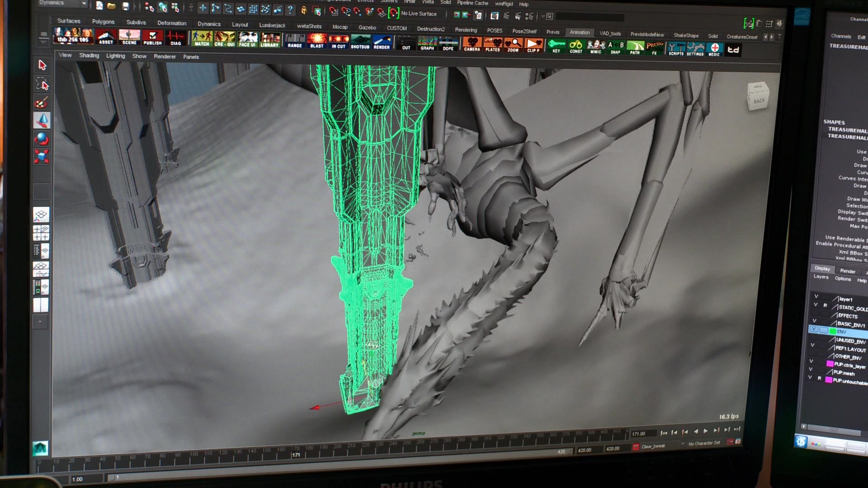Toggle reference R box of PUP:untouchable layer
This screenshot has height=488, width=868.
819,378
